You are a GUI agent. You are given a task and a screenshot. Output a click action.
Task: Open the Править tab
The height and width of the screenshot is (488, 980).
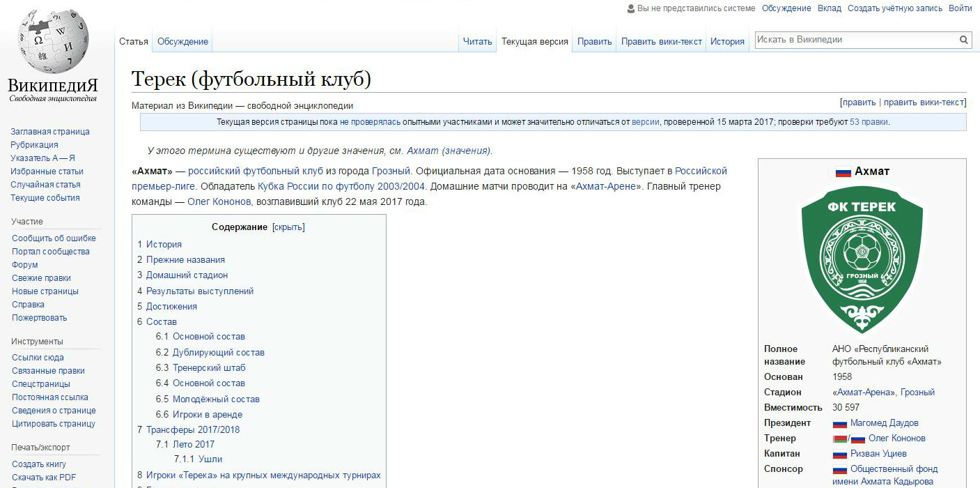595,41
